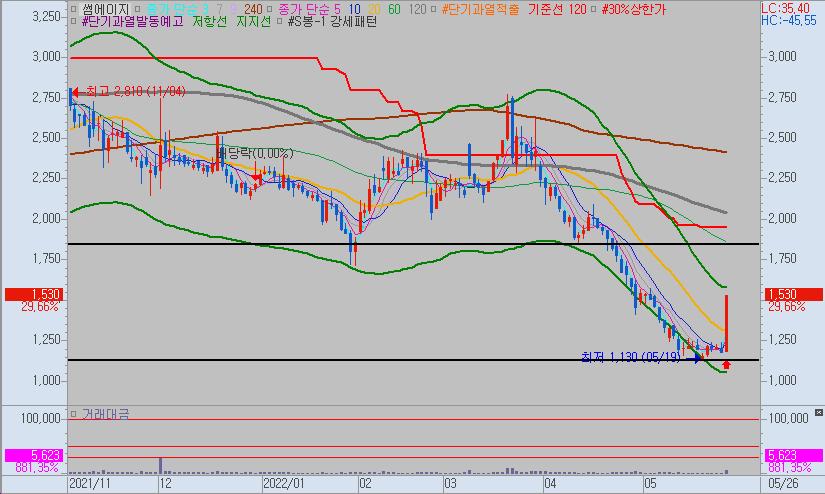The height and width of the screenshot is (494, 825).
Task: Select the #단기과열적출 legend label
Action: point(480,9)
